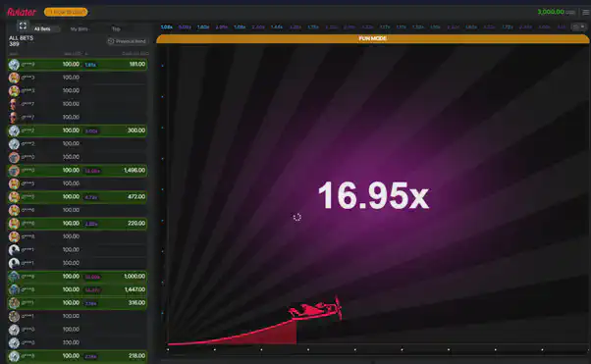Click the 1.82x history multiplier
The width and height of the screenshot is (591, 364).
[x=203, y=27]
